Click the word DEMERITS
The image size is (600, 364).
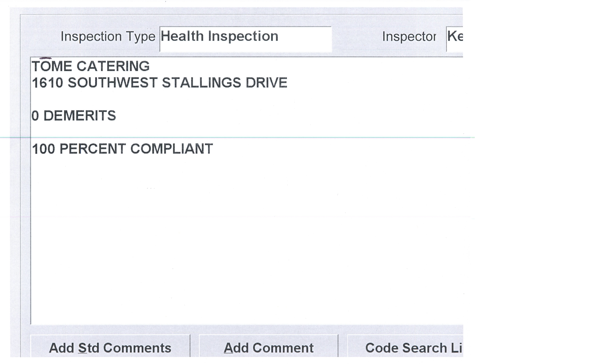pyautogui.click(x=80, y=116)
